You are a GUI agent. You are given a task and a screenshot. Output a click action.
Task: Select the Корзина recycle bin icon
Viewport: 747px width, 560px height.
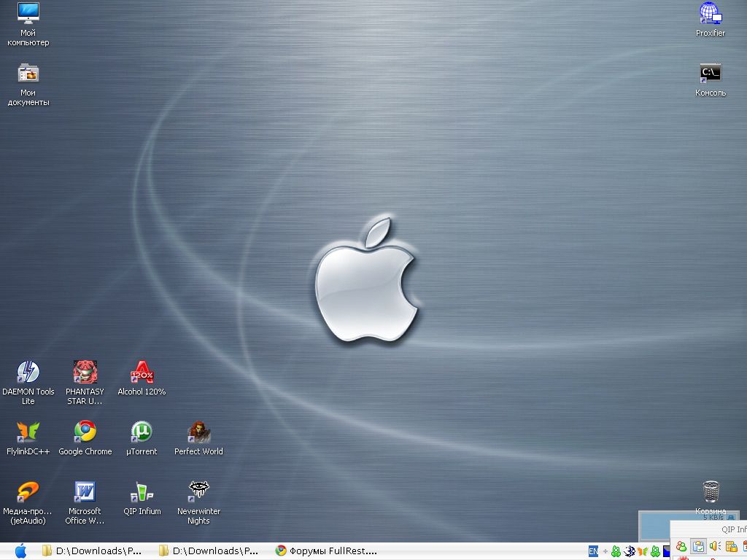[x=711, y=497]
